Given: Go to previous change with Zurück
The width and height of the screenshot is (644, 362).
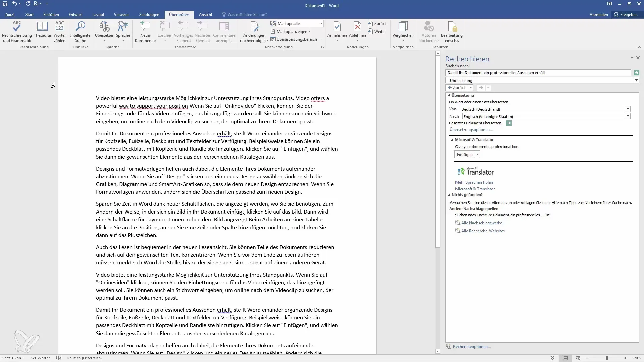Looking at the screenshot, I should pos(377,24).
